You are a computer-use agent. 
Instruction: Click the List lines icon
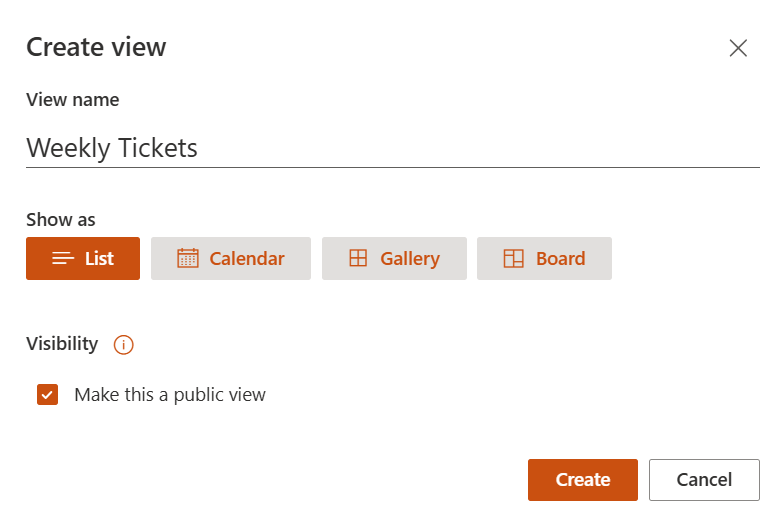[x=63, y=258]
